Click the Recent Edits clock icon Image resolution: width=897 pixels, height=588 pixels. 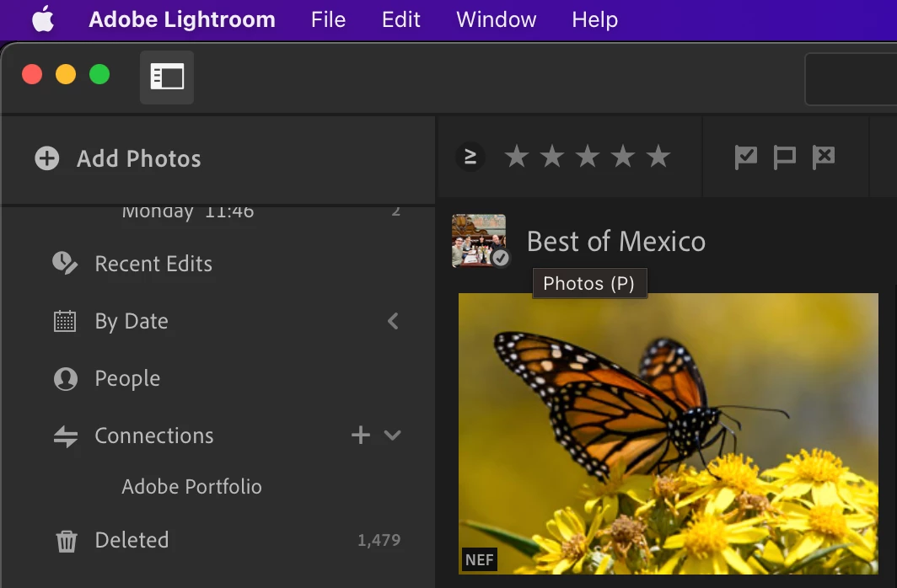pyautogui.click(x=65, y=264)
